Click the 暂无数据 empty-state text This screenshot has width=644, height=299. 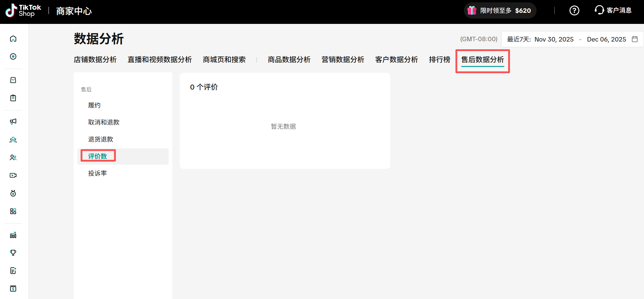pos(283,126)
